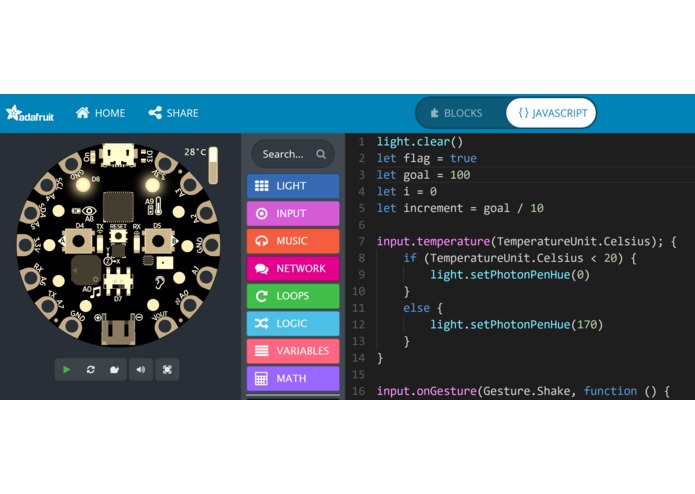Click the 'else {' code line
The height and width of the screenshot is (494, 695).
coord(423,308)
